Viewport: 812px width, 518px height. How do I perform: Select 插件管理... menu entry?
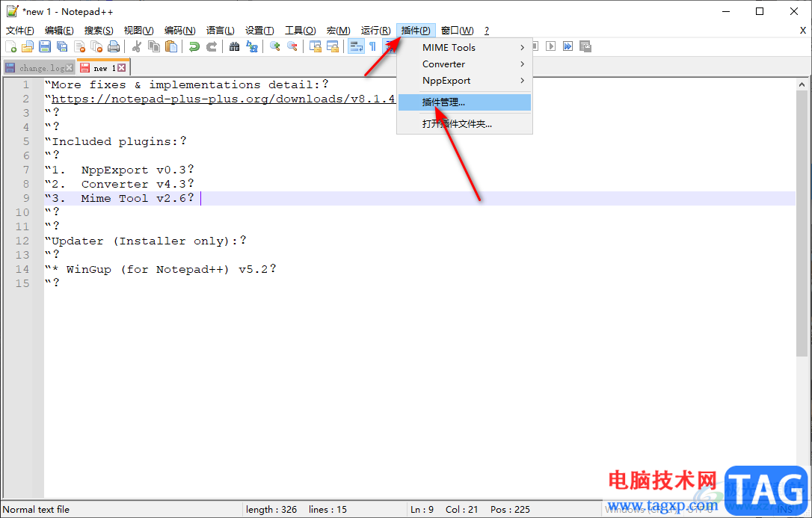click(464, 102)
